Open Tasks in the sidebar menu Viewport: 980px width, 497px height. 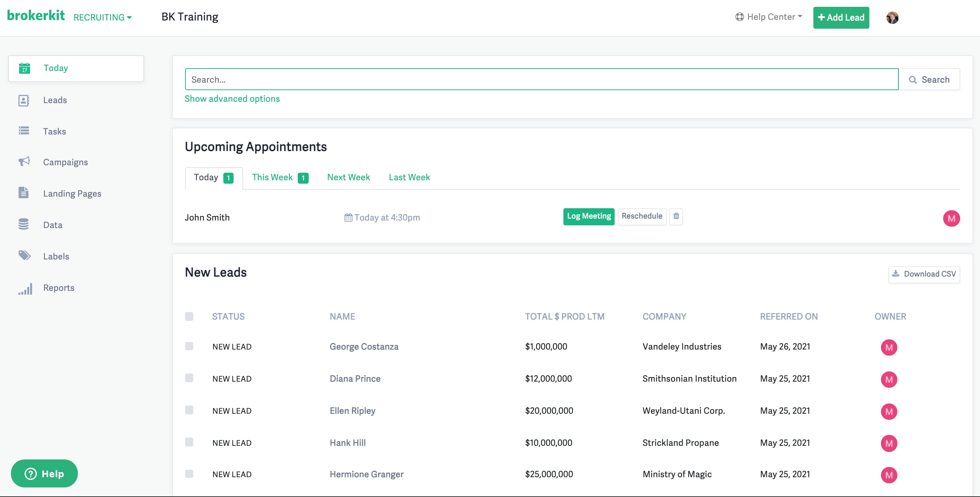click(x=54, y=131)
